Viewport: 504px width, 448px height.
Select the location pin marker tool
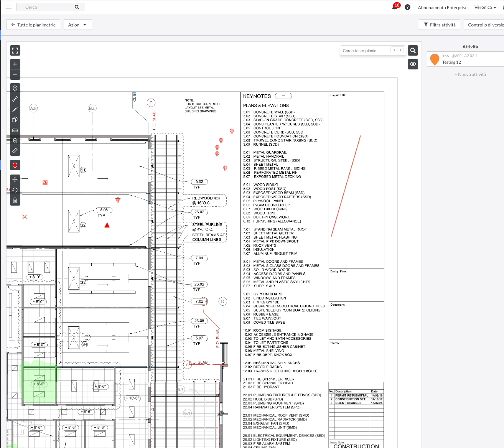click(15, 89)
